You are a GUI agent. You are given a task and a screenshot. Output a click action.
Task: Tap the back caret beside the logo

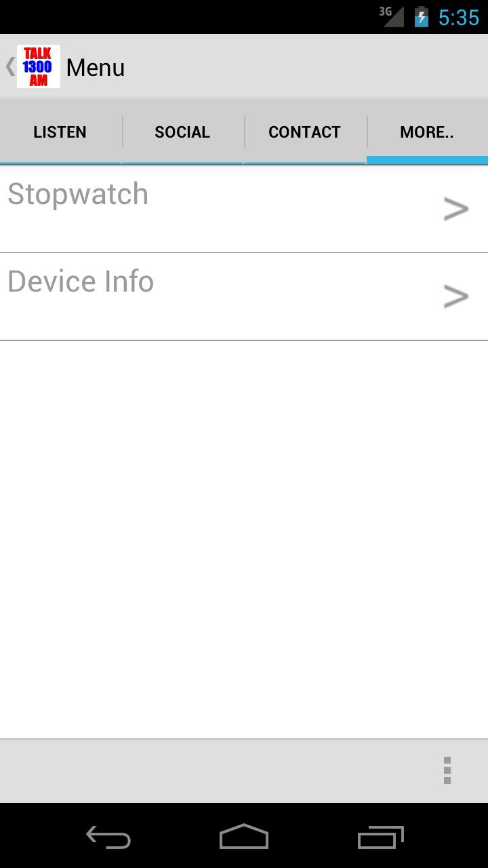[9, 66]
